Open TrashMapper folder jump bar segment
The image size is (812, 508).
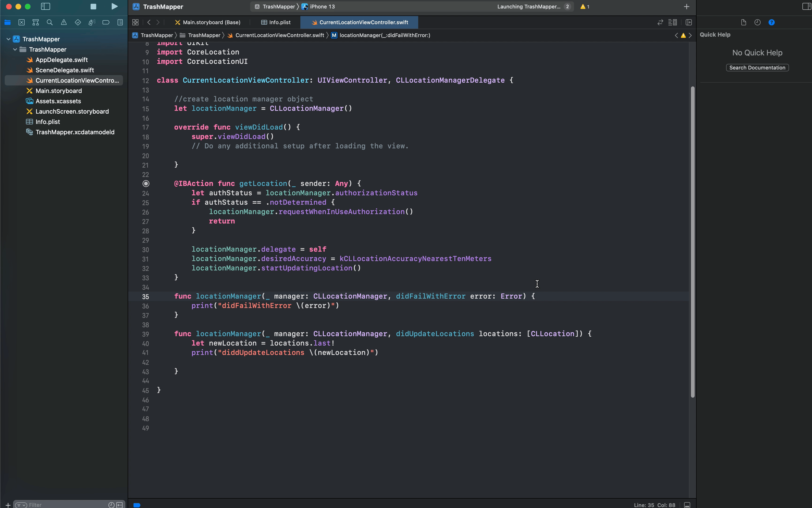click(x=200, y=35)
